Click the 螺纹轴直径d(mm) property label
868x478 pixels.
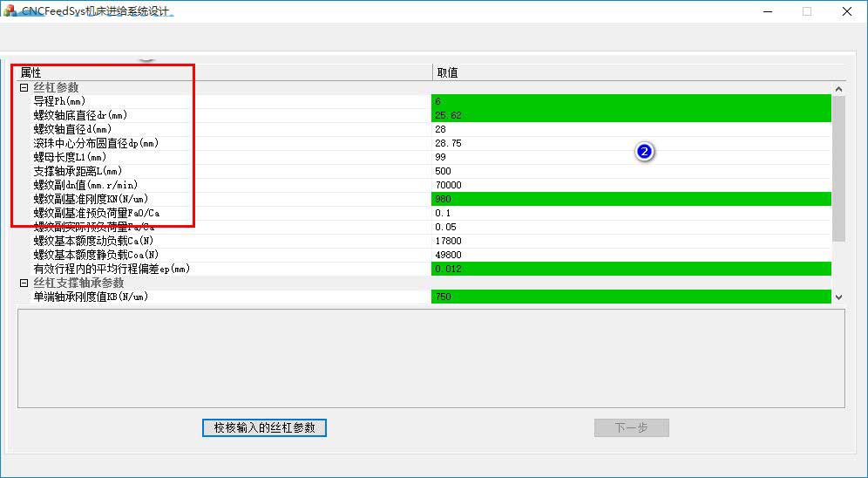click(72, 129)
